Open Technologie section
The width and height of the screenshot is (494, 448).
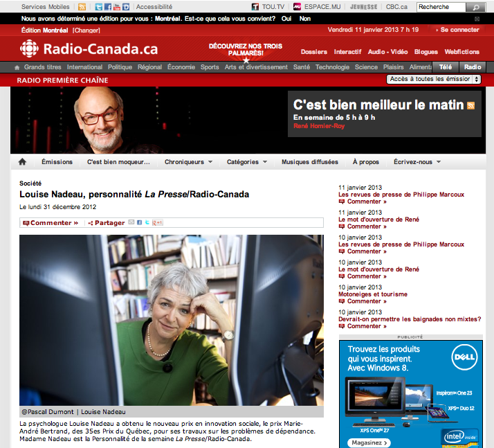[x=332, y=67]
